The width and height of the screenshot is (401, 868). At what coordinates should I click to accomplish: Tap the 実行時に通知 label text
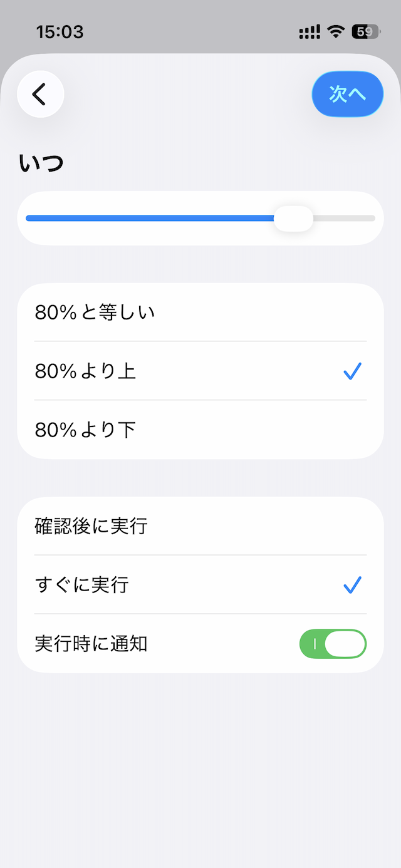tap(91, 644)
